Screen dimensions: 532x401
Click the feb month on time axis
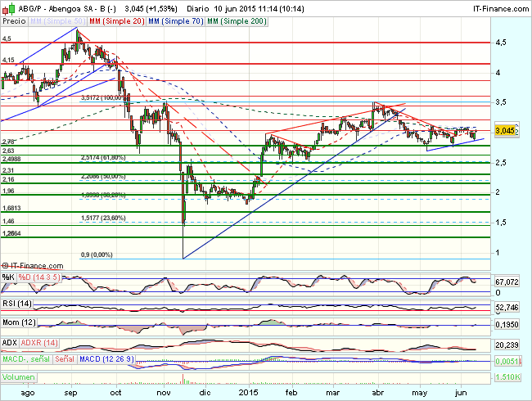click(x=291, y=393)
